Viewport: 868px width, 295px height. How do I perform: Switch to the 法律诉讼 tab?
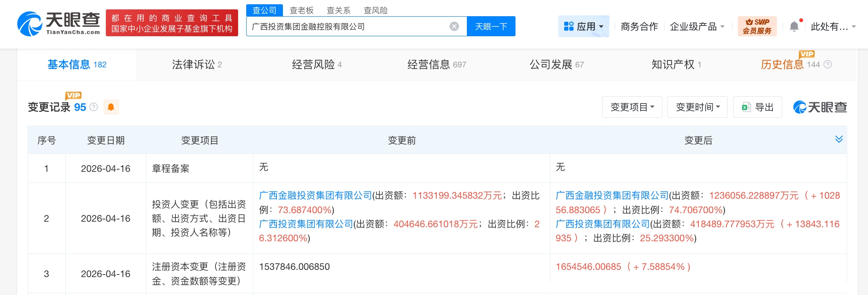click(x=197, y=64)
